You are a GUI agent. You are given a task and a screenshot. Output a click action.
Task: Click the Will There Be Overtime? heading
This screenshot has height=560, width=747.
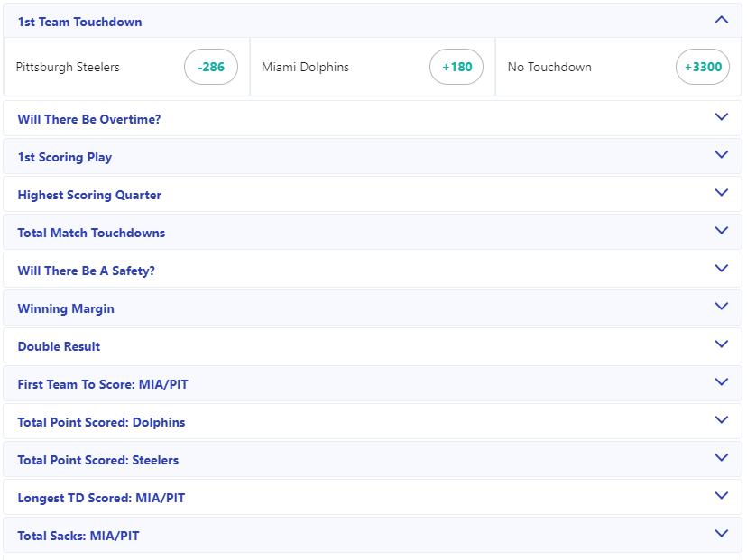click(x=89, y=119)
